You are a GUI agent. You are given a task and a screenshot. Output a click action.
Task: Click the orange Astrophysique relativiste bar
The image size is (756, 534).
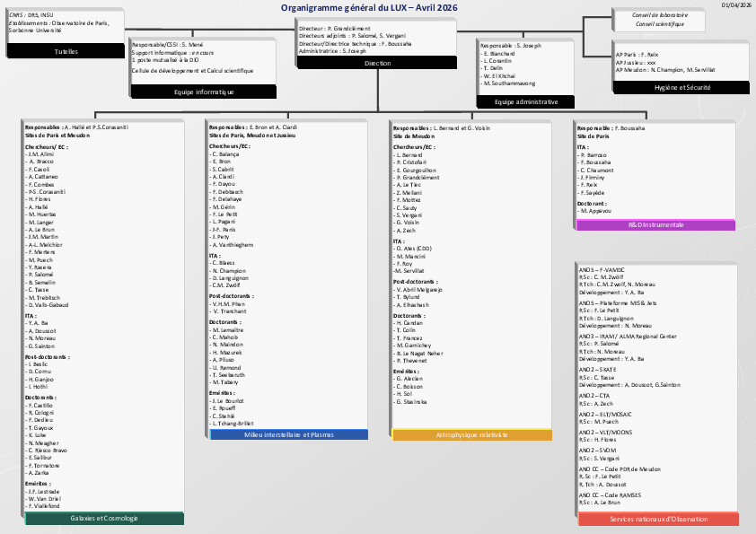[x=471, y=434]
